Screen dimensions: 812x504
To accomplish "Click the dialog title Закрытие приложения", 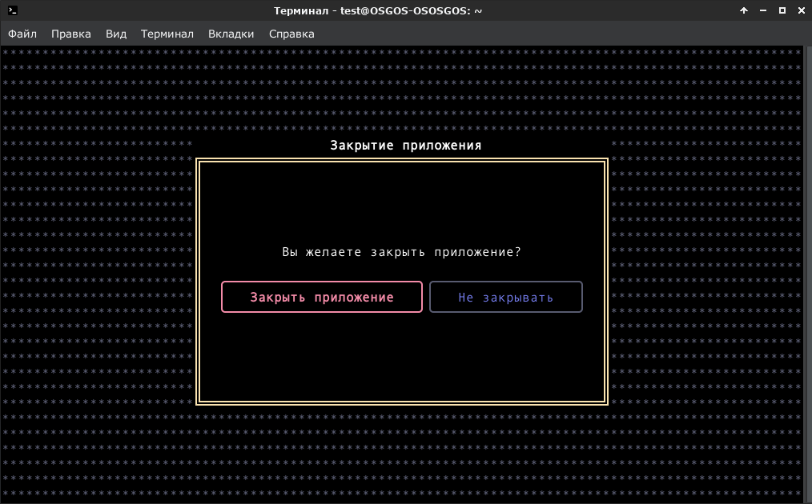I will pos(406,146).
